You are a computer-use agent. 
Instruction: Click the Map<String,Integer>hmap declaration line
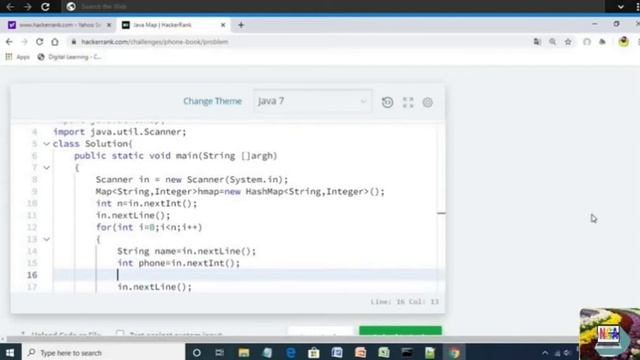point(240,191)
